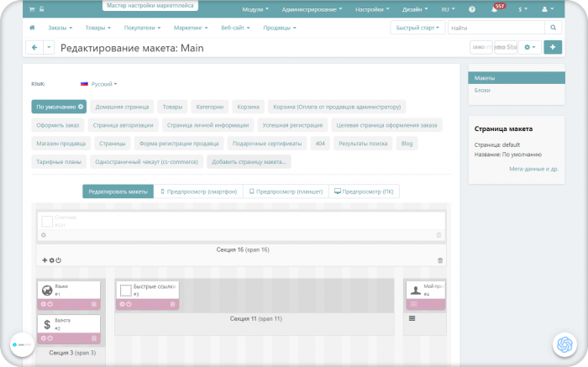Image resolution: width=588 pixels, height=367 pixels.
Task: Open the Товары menu
Action: tap(98, 28)
